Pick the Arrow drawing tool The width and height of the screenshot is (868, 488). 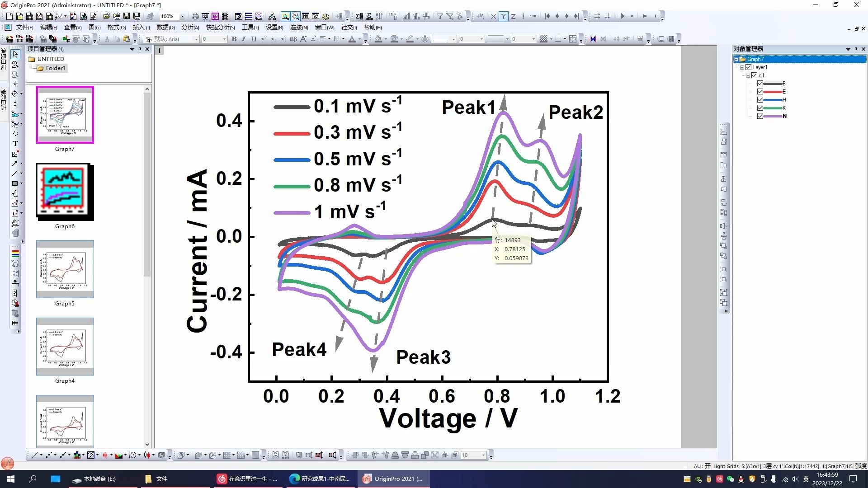point(15,164)
